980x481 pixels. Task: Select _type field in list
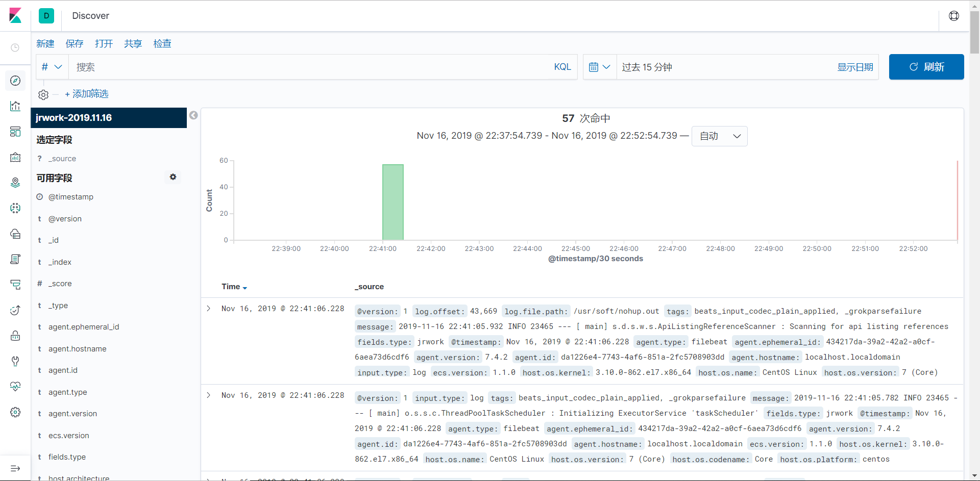click(58, 306)
